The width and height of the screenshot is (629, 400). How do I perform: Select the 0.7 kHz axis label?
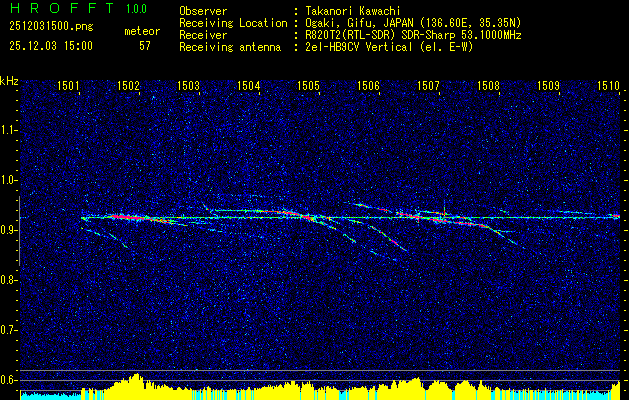coord(9,330)
